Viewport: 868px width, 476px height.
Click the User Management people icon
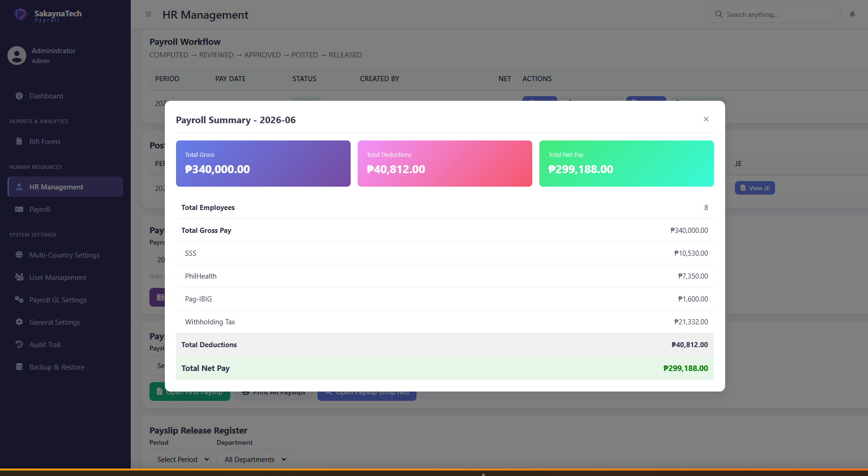(19, 277)
